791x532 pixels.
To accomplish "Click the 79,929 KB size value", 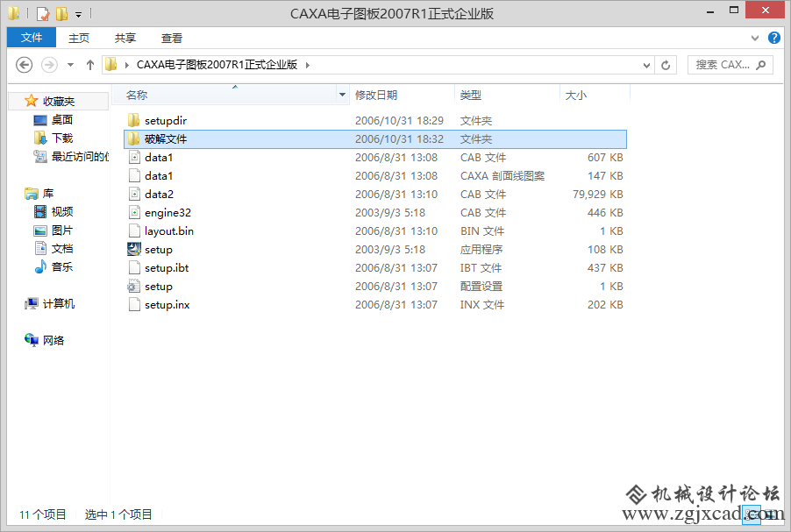I will click(598, 195).
